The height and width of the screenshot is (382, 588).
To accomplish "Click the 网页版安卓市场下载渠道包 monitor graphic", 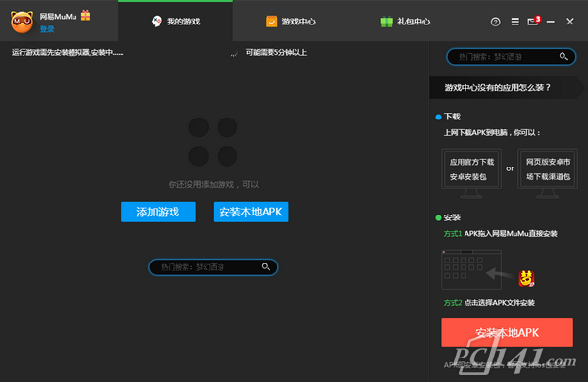I will [548, 172].
